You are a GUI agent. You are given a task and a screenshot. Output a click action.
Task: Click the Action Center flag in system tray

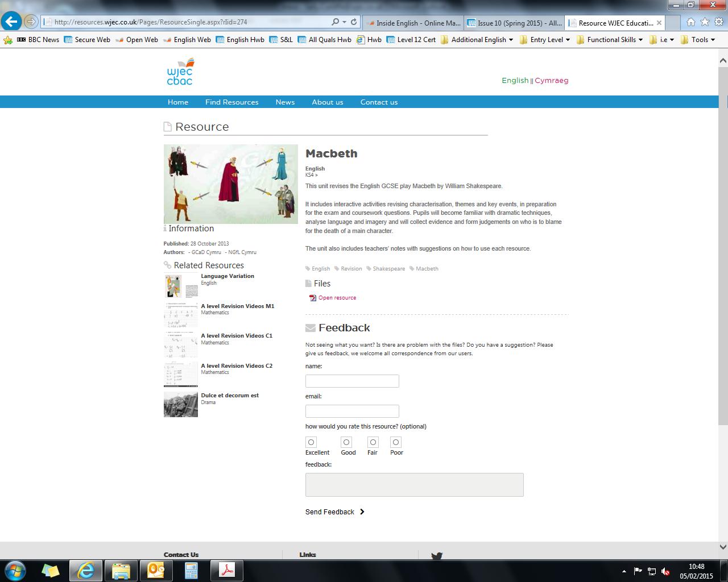[638, 571]
